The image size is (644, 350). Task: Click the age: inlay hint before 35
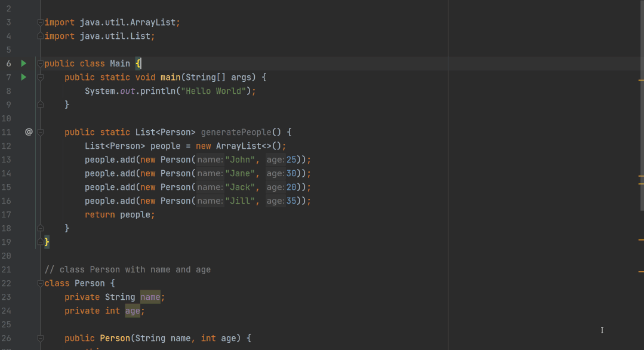point(275,201)
